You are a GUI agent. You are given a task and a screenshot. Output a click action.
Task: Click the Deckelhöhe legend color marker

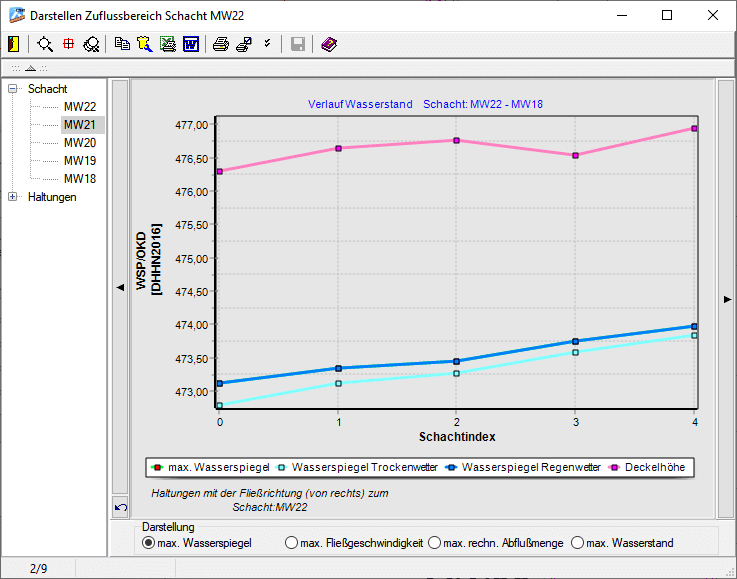tap(615, 467)
